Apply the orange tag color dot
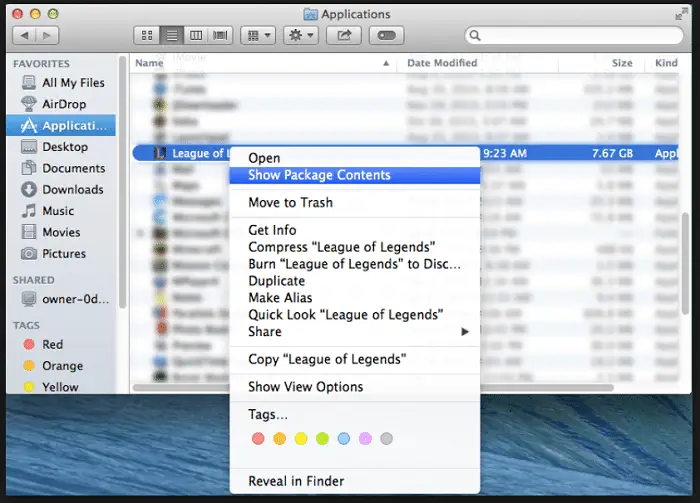Image resolution: width=700 pixels, height=503 pixels. click(x=279, y=439)
